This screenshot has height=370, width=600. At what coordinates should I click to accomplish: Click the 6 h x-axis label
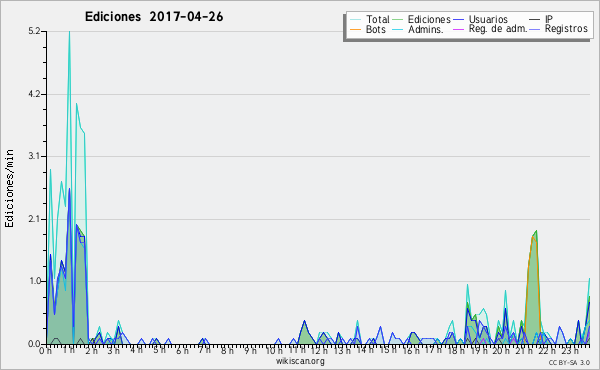click(182, 350)
